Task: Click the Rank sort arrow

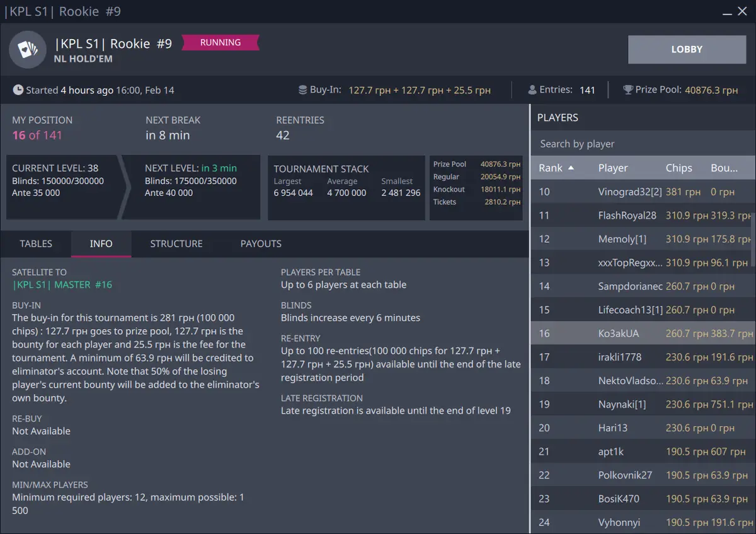Action: (571, 168)
